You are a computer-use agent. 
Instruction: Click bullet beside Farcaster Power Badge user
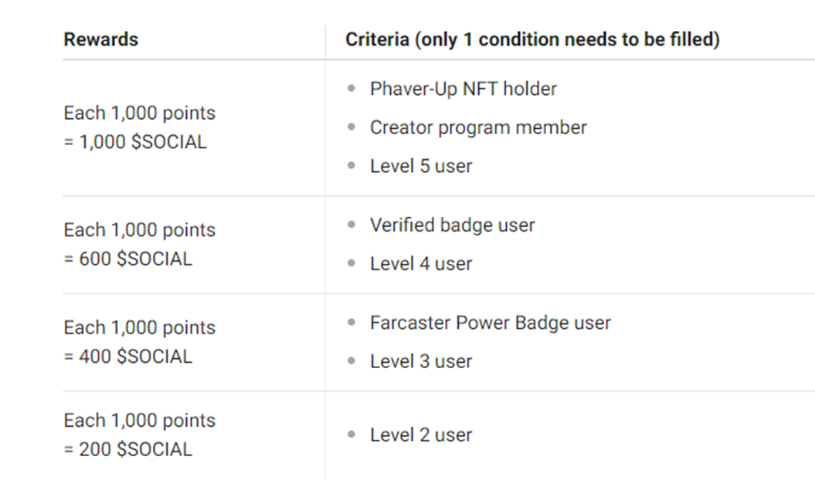tap(351, 323)
